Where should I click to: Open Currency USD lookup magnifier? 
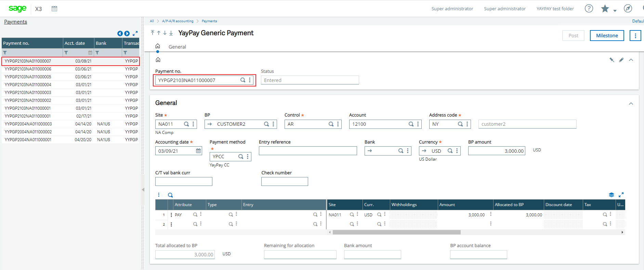(x=450, y=151)
